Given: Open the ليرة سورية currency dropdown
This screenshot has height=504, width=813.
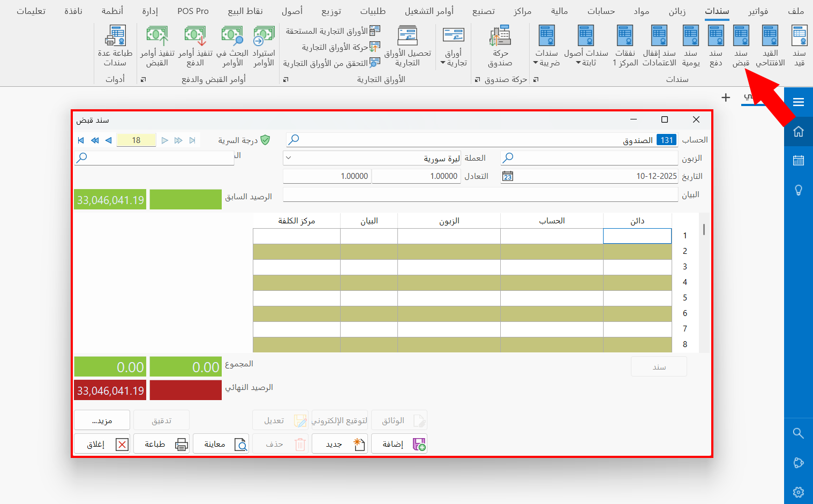Looking at the screenshot, I should [288, 158].
